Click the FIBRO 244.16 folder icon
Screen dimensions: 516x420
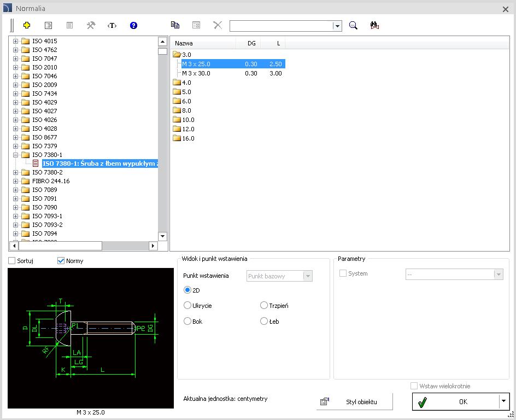[25, 181]
